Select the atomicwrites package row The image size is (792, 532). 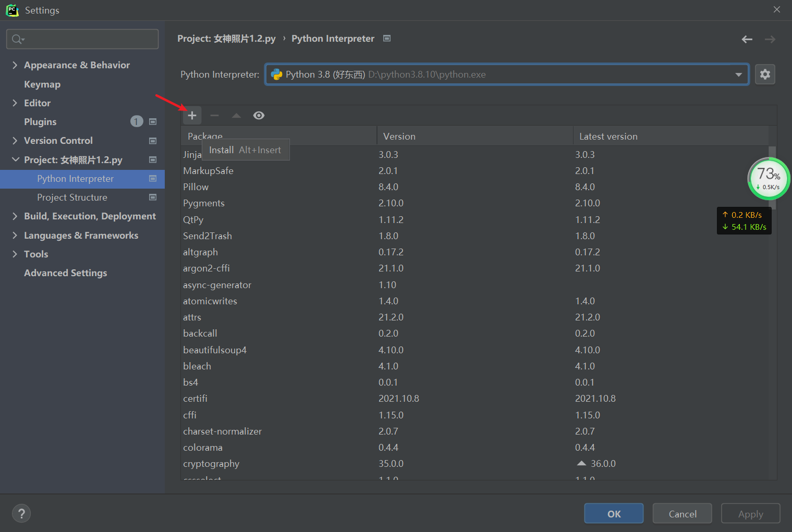pyautogui.click(x=474, y=301)
